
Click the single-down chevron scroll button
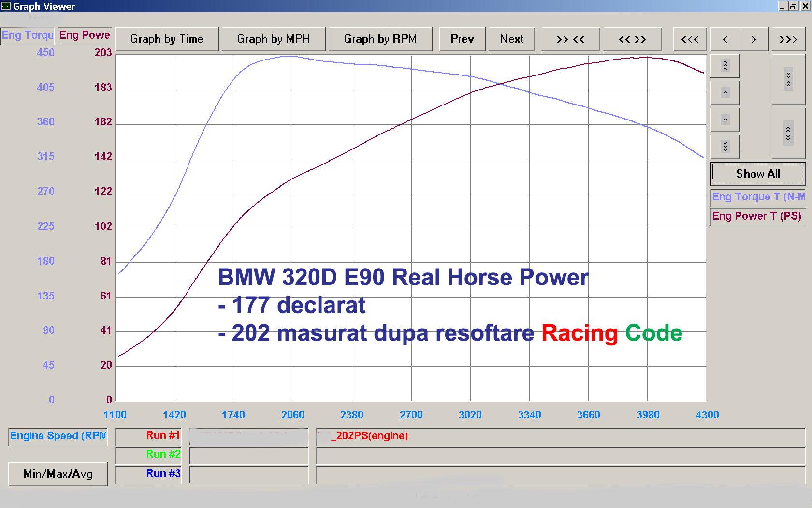pyautogui.click(x=725, y=120)
